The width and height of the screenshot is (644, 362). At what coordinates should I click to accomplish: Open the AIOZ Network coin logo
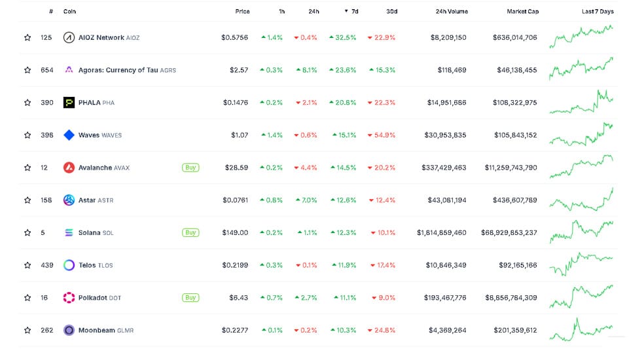pyautogui.click(x=69, y=37)
